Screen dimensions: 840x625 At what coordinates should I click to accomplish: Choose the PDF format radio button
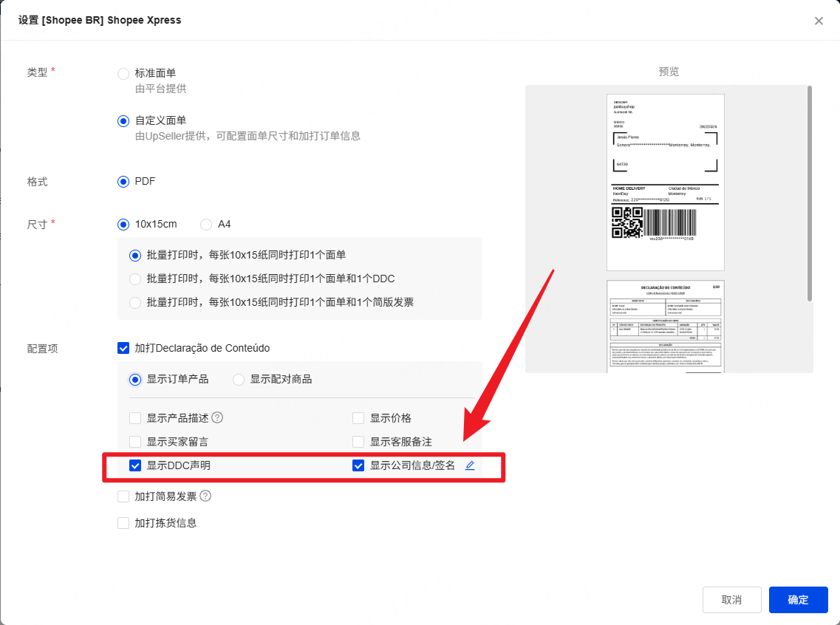coord(123,182)
